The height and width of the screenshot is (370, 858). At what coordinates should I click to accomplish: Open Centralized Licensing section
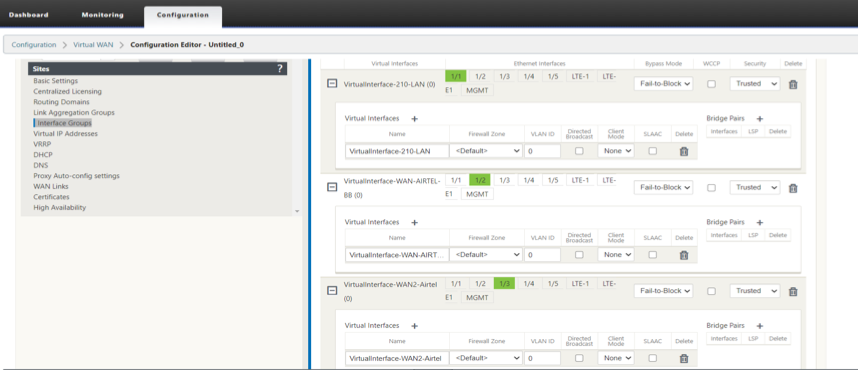pyautogui.click(x=67, y=91)
